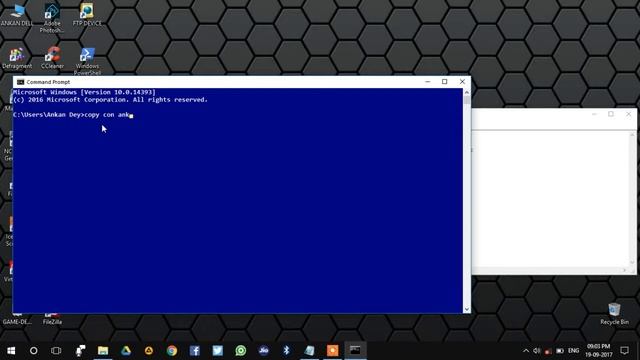640x360 pixels.
Task: Click the 'Microsoft Windows [Version 10.0.14393]' line
Action: (84, 92)
